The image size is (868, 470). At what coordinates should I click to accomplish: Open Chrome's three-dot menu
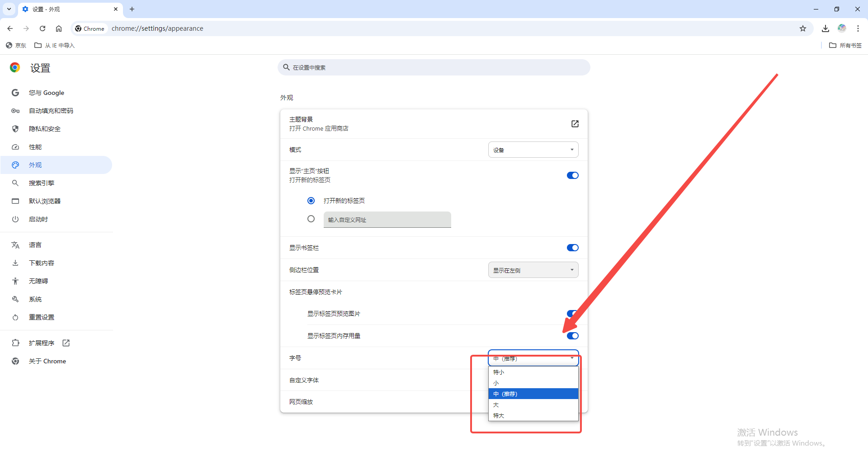point(858,28)
